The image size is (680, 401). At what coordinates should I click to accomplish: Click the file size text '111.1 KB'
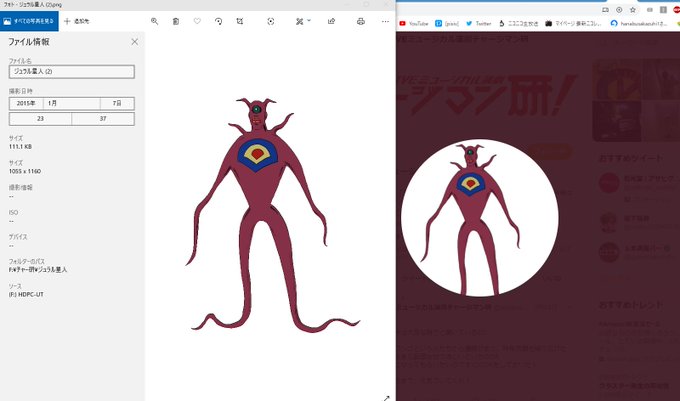click(x=20, y=147)
